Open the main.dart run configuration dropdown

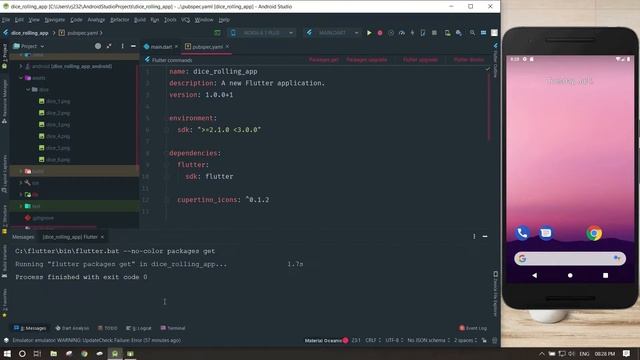click(x=332, y=33)
